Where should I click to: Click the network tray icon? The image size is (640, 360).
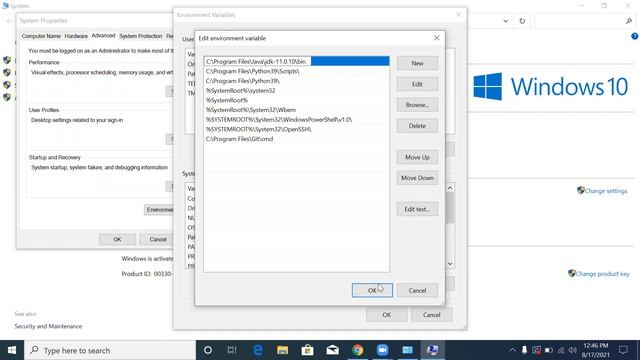(561, 350)
